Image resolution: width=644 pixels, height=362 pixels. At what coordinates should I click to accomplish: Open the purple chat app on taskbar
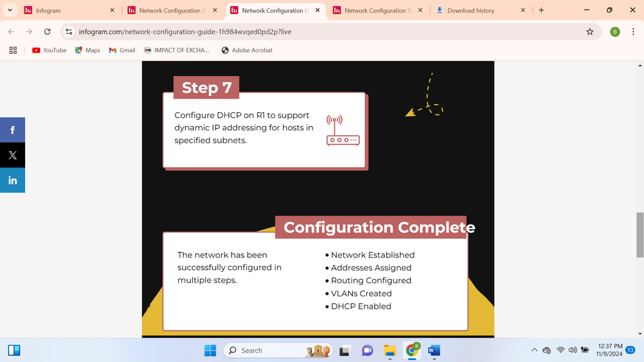coord(367,351)
